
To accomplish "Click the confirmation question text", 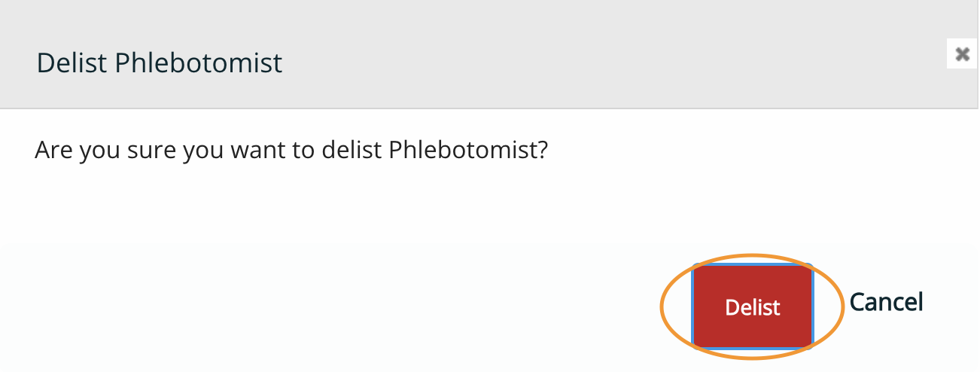I will 291,151.
